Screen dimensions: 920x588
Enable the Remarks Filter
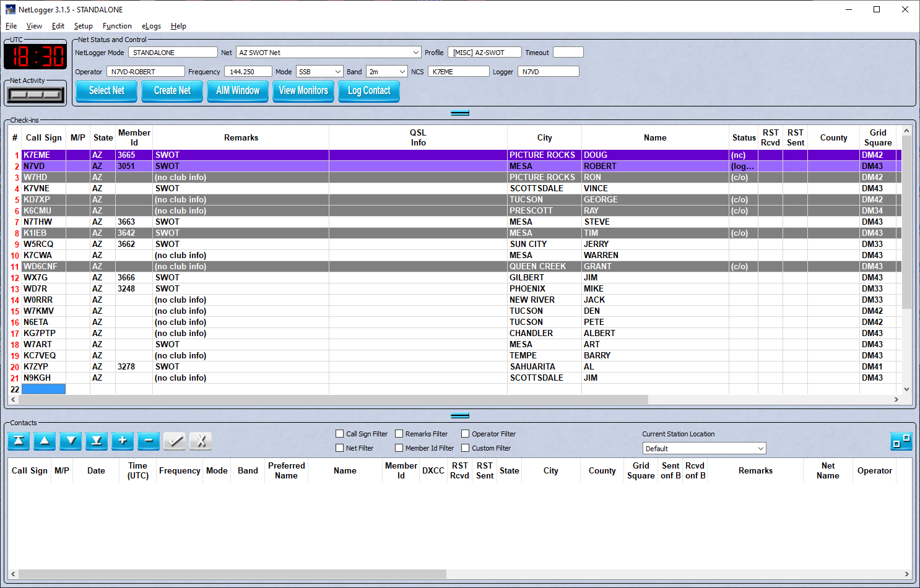click(x=399, y=433)
